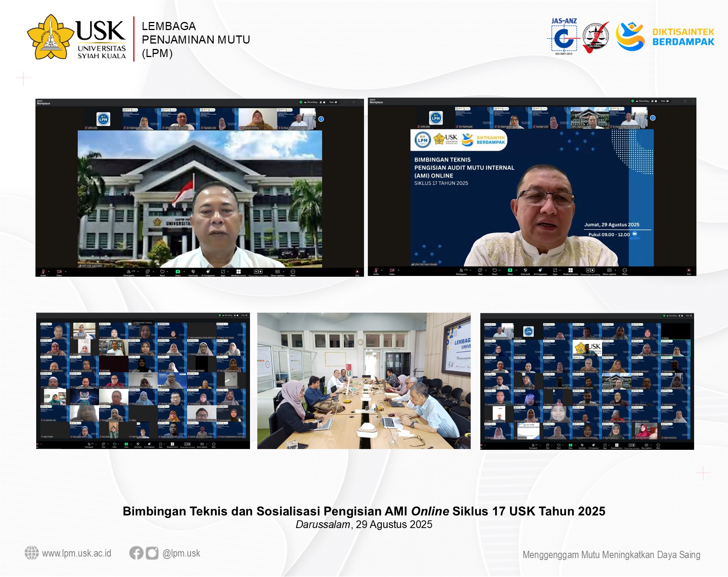Select Sri Rahmawati thumbnail in university building meeting
Viewport: 728px width, 577px height.
(141, 119)
